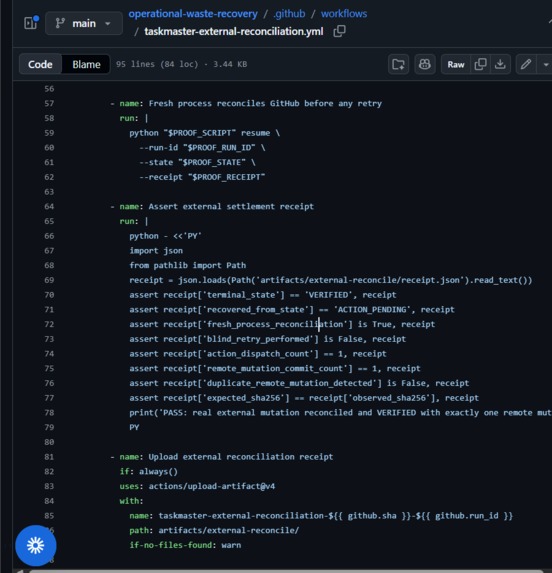Go to the .github folder breadcrumb
Image resolution: width=552 pixels, height=573 pixels.
point(289,14)
